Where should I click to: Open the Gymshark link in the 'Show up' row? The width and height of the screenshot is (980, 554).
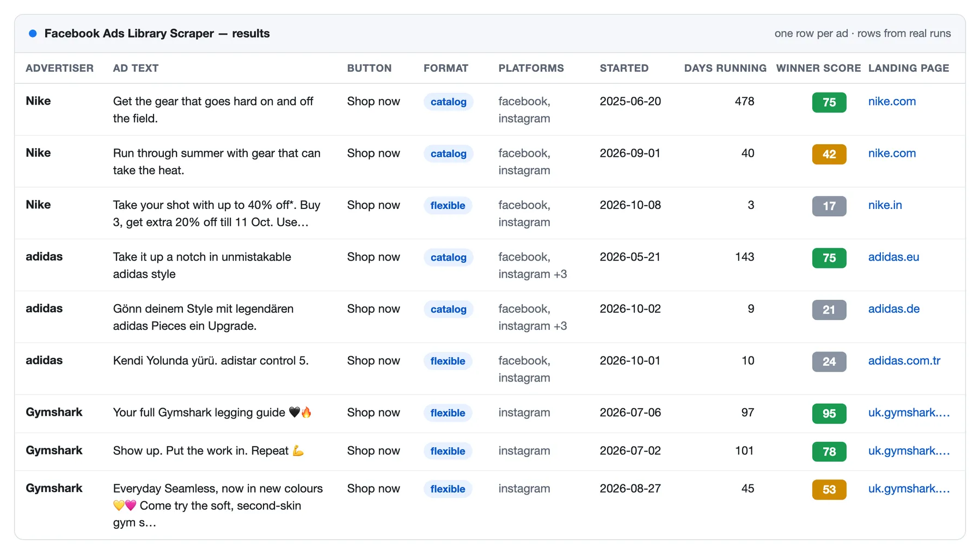click(909, 451)
